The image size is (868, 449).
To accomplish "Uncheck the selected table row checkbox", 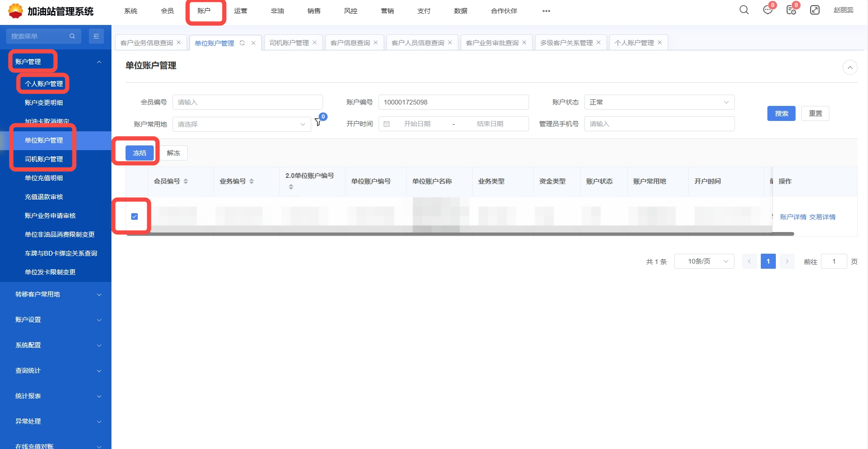I will point(134,216).
